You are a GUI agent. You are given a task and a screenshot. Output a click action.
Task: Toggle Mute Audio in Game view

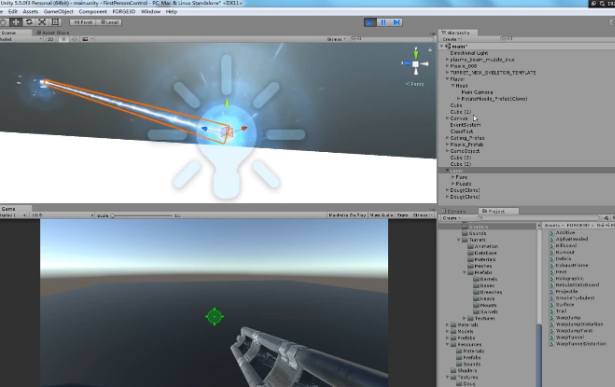381,215
